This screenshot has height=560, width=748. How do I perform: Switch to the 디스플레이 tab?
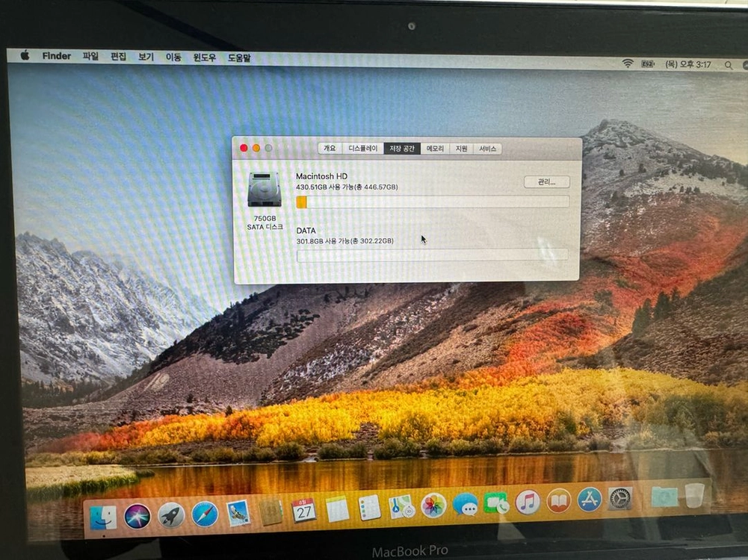click(362, 149)
